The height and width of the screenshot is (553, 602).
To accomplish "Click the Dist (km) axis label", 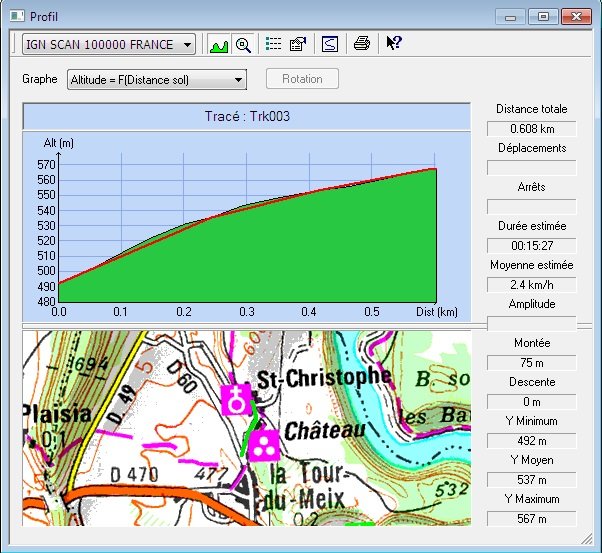I will 437,311.
